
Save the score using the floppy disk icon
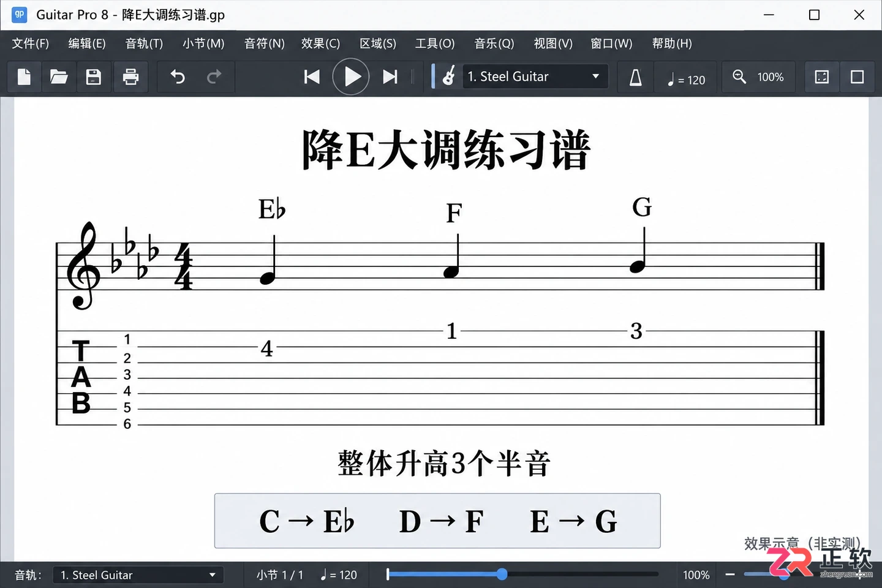click(x=94, y=77)
